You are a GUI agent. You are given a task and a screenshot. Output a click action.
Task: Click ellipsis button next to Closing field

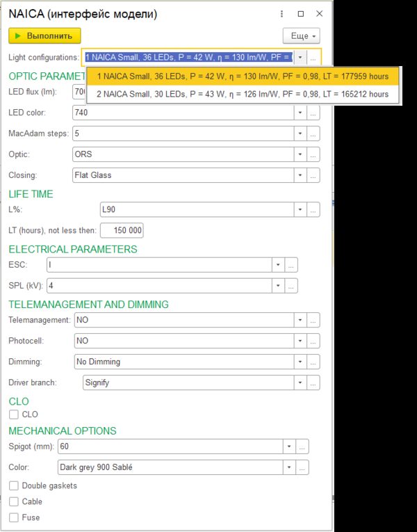tap(313, 175)
